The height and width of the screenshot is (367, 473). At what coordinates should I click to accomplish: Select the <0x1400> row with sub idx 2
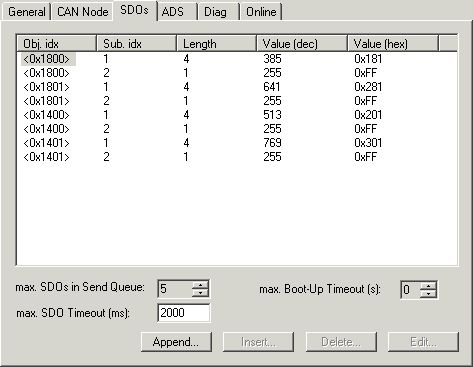(237, 129)
